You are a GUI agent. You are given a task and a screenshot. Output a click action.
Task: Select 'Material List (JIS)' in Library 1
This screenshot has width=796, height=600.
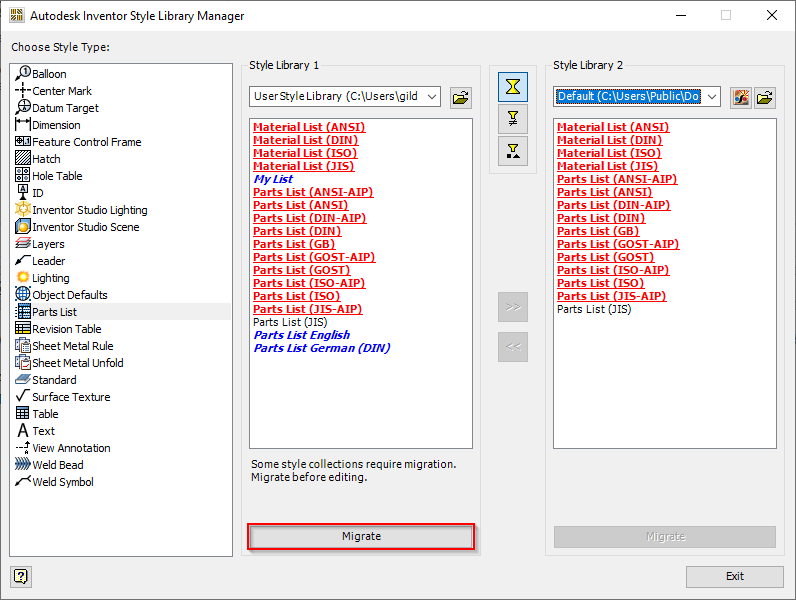304,166
